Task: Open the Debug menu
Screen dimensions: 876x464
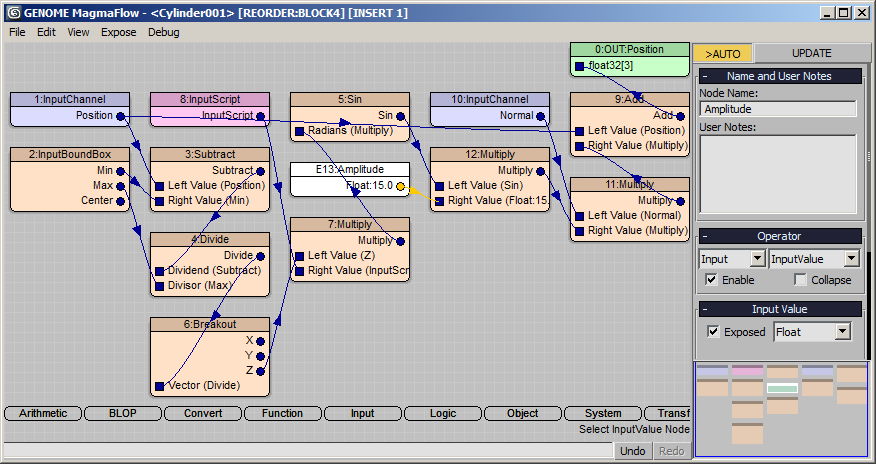Action: coord(164,32)
